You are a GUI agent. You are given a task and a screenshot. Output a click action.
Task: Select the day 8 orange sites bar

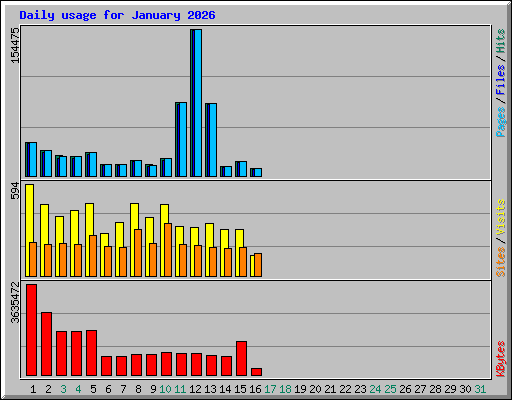click(138, 253)
